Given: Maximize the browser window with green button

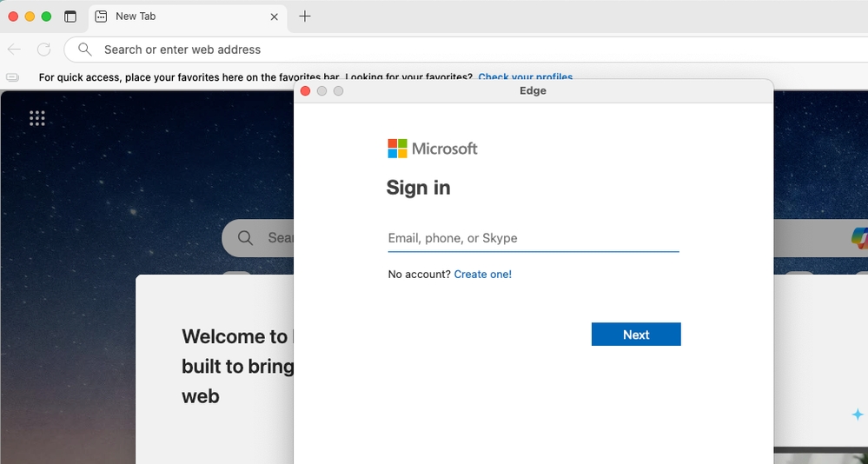Looking at the screenshot, I should point(46,17).
